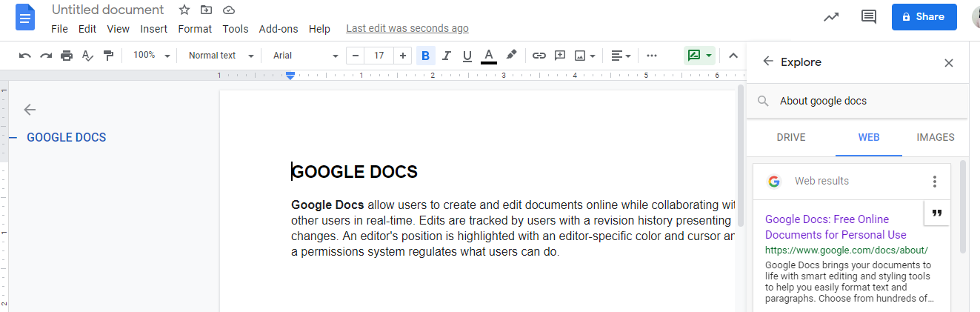Click 'Last edit was seconds ago' link

(407, 28)
